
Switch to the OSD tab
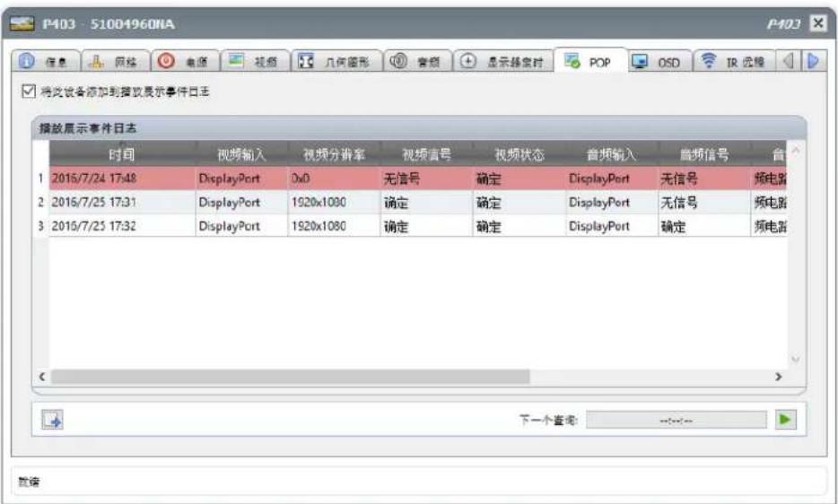659,62
